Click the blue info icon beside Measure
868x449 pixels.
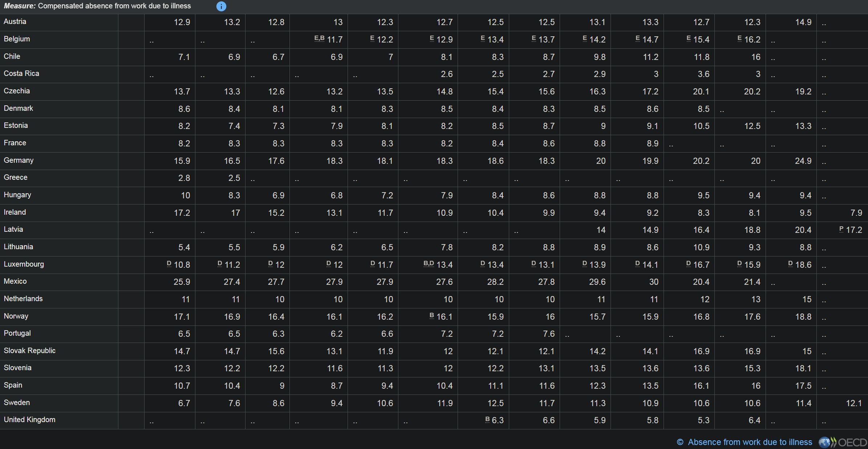click(221, 6)
